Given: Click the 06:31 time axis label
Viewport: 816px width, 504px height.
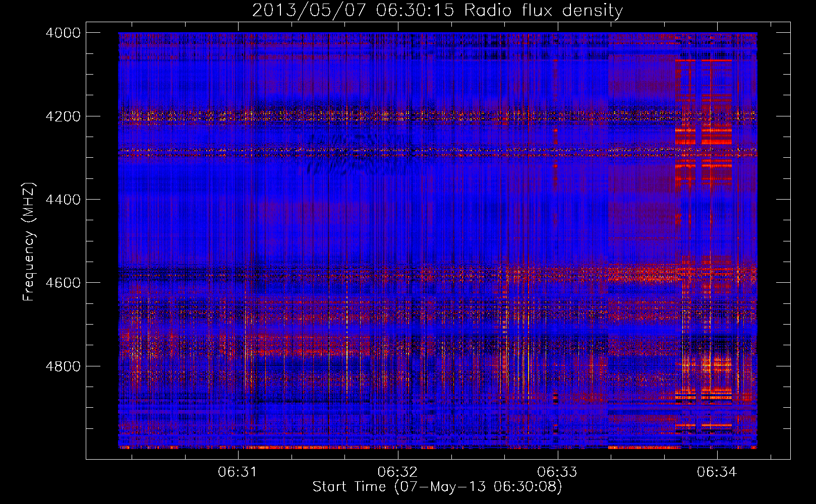Looking at the screenshot, I should [x=238, y=472].
